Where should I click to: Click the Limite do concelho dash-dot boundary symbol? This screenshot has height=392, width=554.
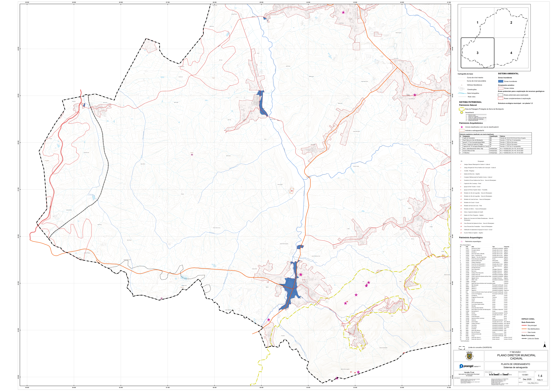[x=462, y=348]
